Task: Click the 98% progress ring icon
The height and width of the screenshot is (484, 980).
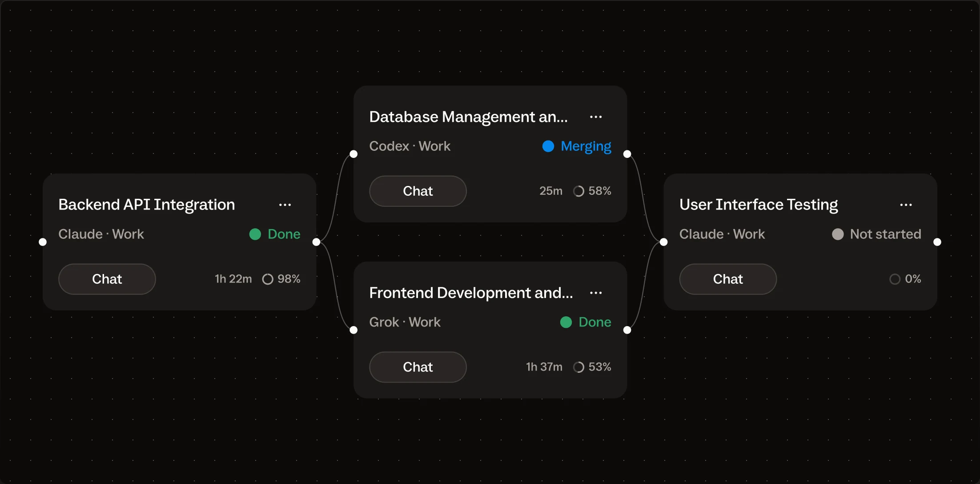Action: (268, 279)
